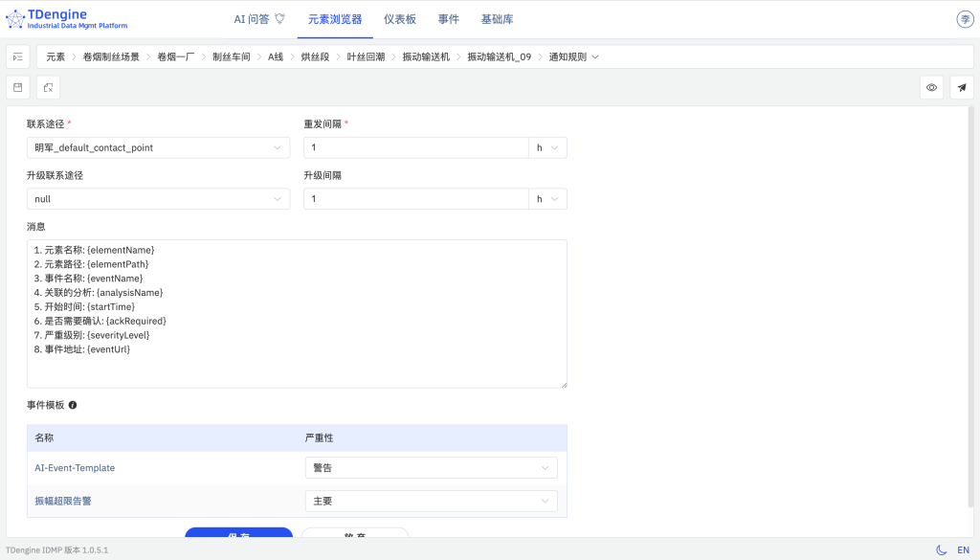Open preview with the eye icon
Screen dimensions: 980x560
(930, 87)
